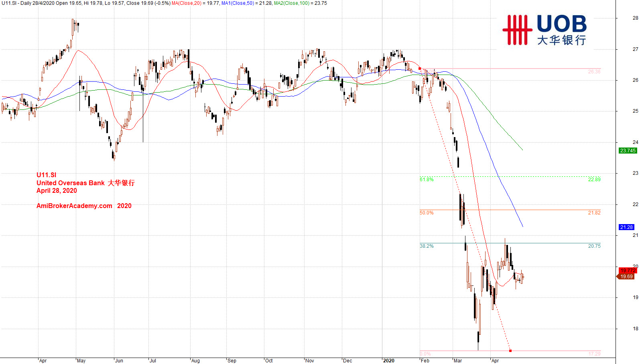Image resolution: width=640 pixels, height=364 pixels.
Task: Click the 28 price axis label
Action: coord(636,18)
